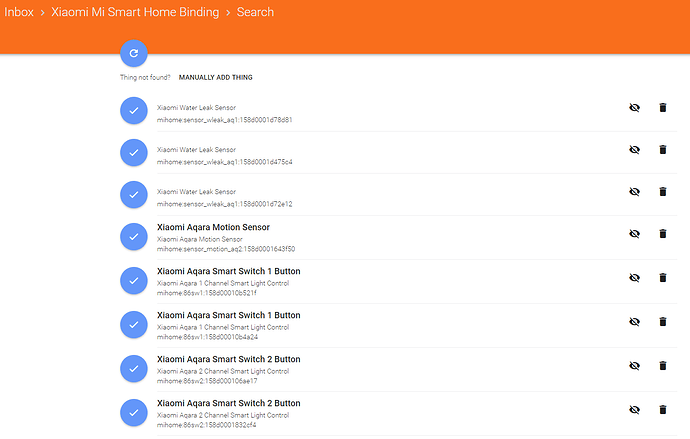Delete Smart Switch 2 Button ending 832cf4
The image size is (690, 439).
point(662,410)
